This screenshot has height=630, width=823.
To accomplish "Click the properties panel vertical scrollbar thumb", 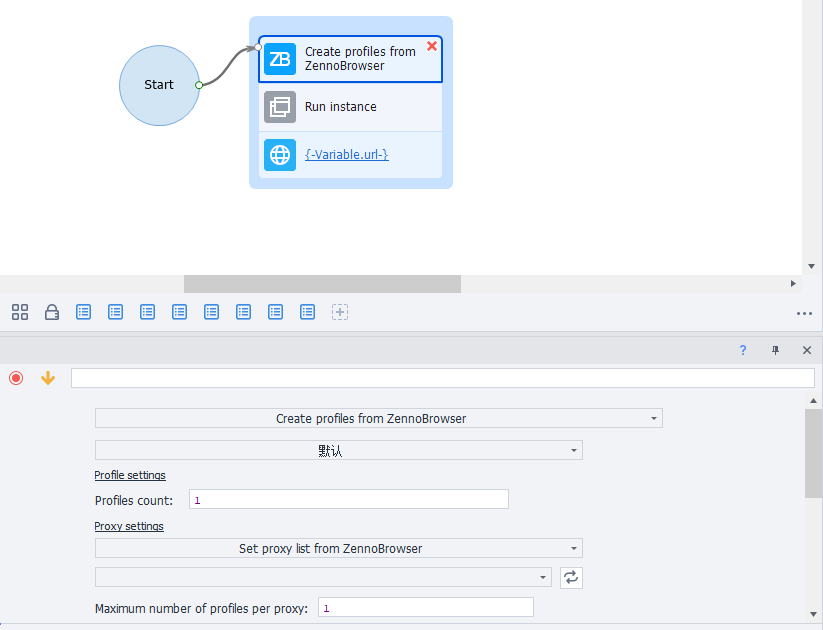I will [x=813, y=453].
